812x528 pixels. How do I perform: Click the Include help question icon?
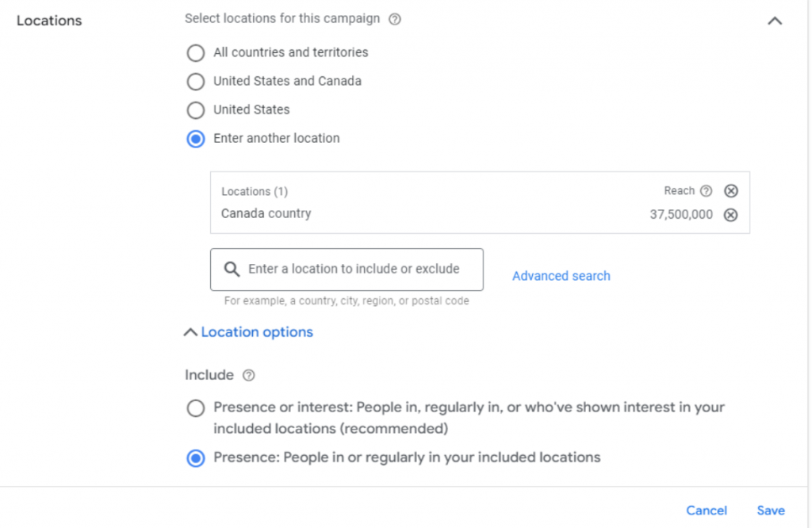249,375
